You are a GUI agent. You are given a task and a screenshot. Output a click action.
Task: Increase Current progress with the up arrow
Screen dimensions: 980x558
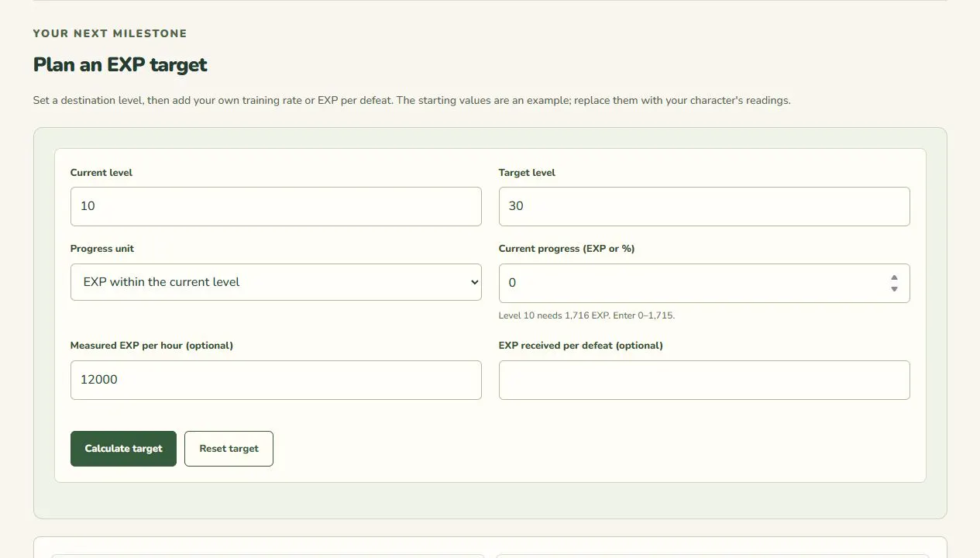[894, 277]
